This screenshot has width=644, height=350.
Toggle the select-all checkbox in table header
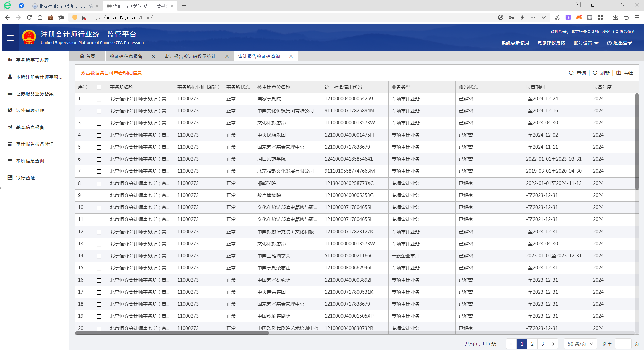click(x=99, y=87)
